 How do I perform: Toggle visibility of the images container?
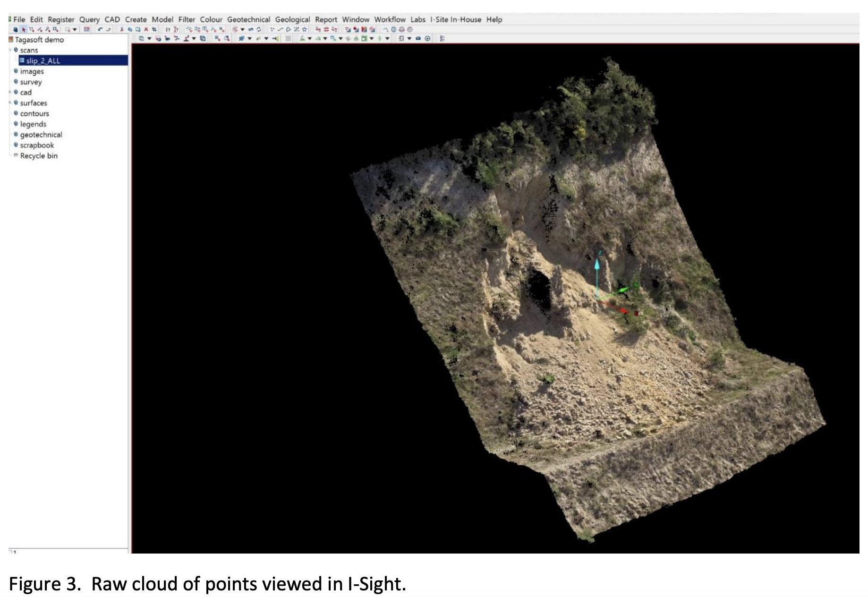point(16,71)
